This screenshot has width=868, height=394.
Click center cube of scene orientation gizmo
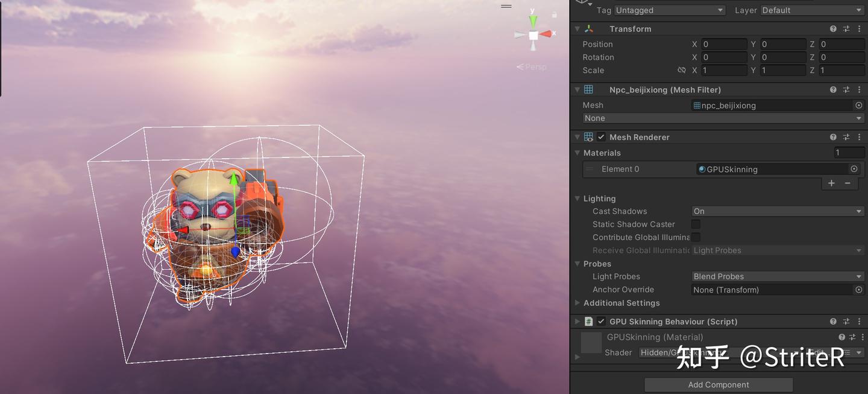pos(533,35)
